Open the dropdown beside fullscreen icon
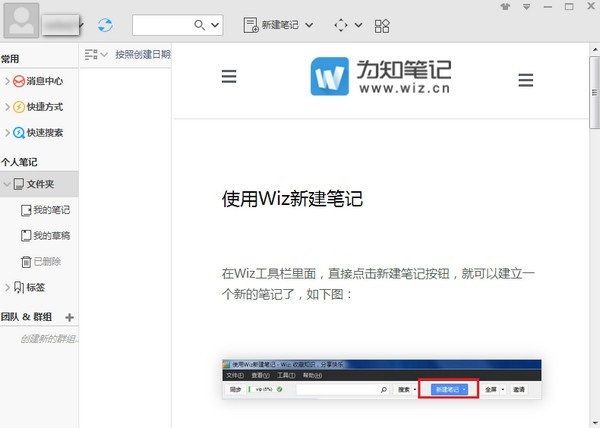Image resolution: width=600 pixels, height=428 pixels. pyautogui.click(x=358, y=25)
